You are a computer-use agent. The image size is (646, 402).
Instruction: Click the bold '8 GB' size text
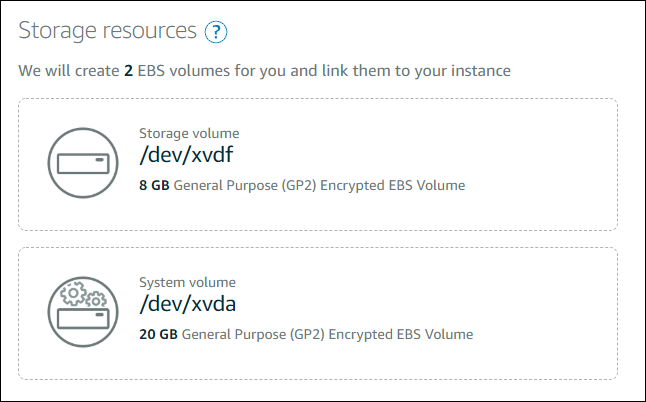(x=155, y=185)
